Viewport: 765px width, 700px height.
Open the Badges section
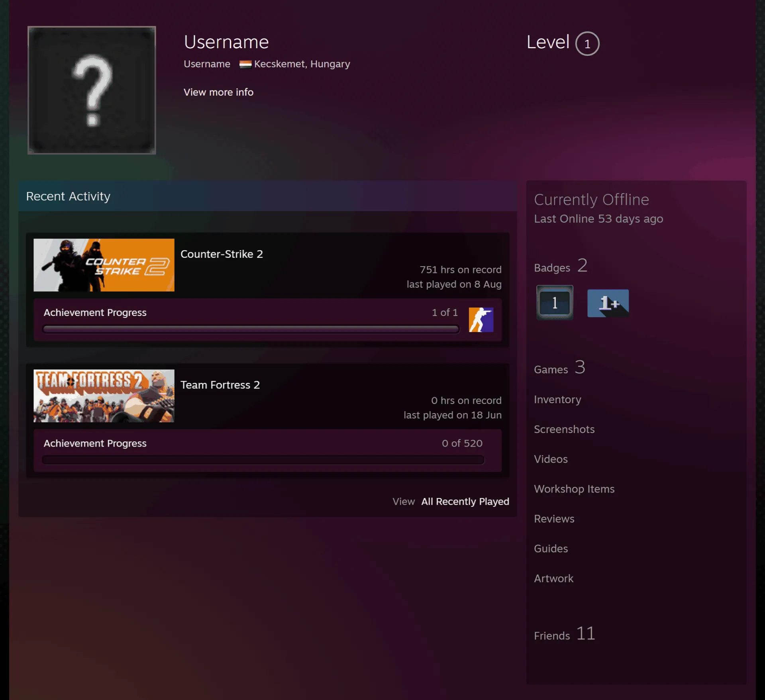561,266
